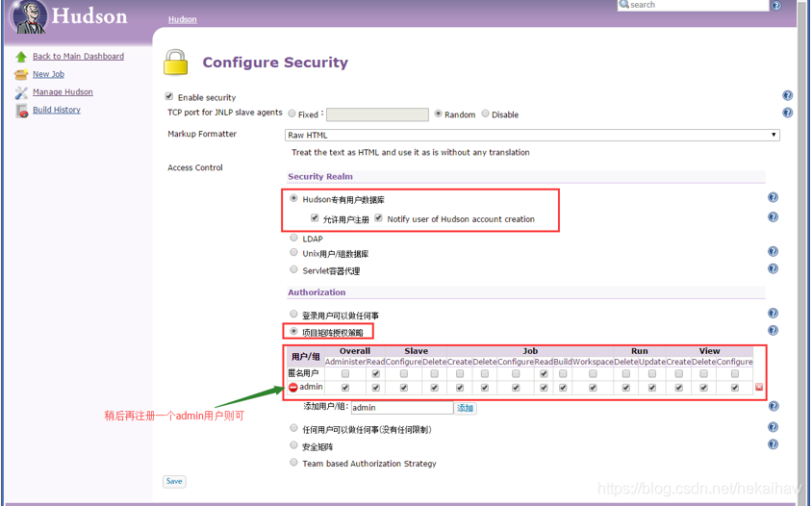Image resolution: width=812 pixels, height=506 pixels.
Task: Click green up-arrow icon for Main Dashboard
Action: click(x=21, y=57)
